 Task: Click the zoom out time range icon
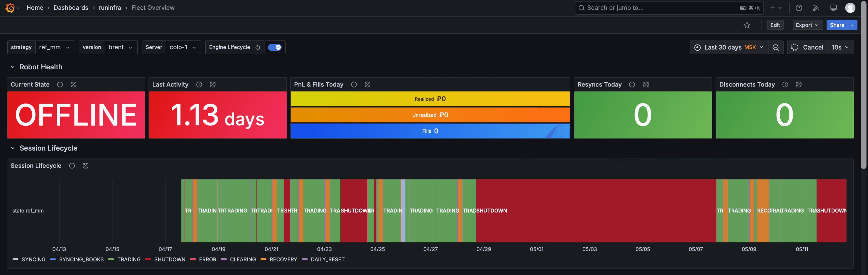coord(776,48)
